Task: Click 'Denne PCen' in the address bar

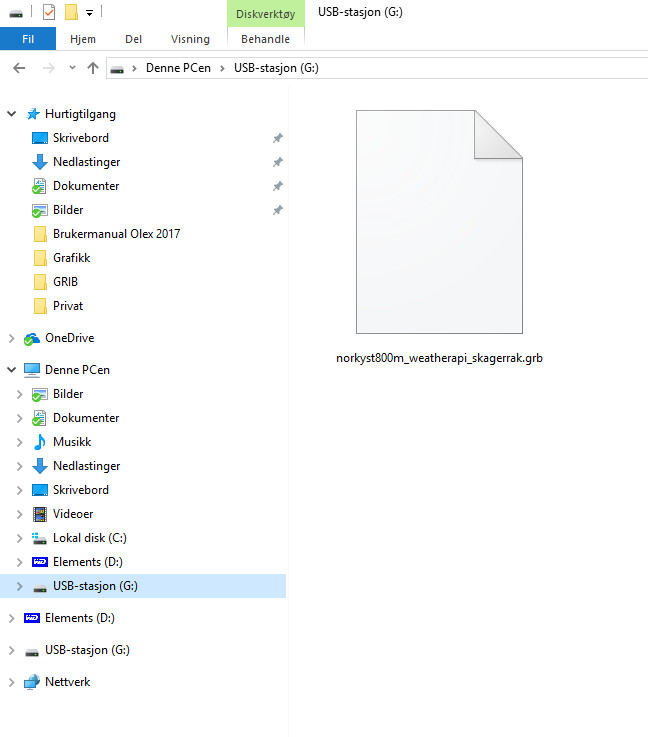Action: point(178,68)
